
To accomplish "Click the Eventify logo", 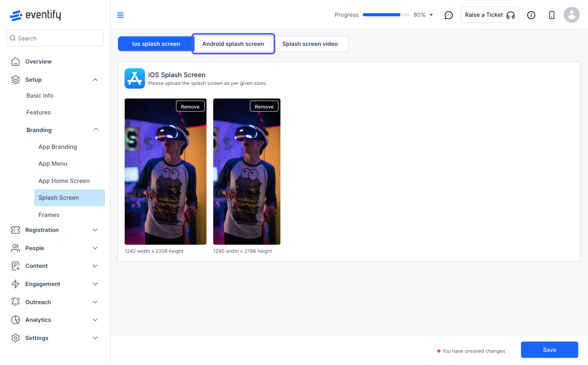I will tap(35, 15).
